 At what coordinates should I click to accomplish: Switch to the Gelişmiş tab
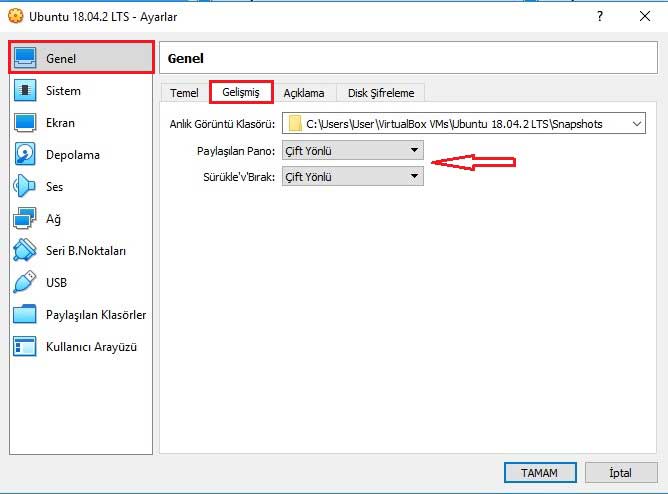click(x=241, y=92)
